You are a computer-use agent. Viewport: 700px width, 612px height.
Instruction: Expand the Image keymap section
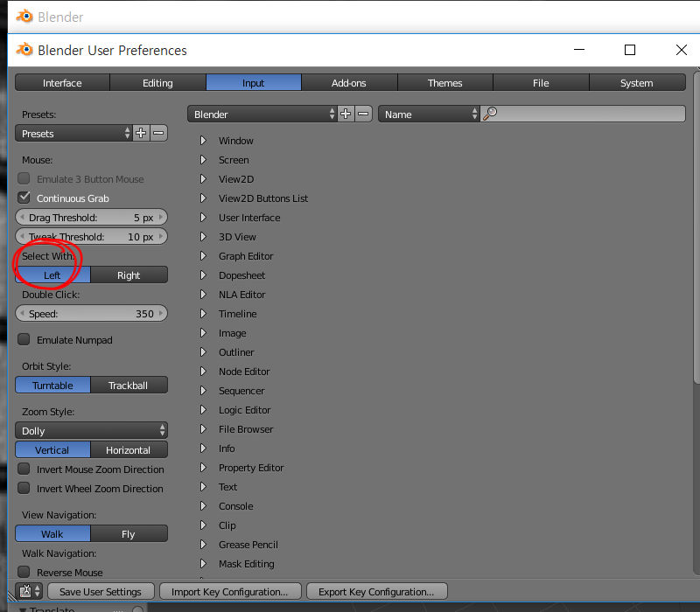click(203, 333)
